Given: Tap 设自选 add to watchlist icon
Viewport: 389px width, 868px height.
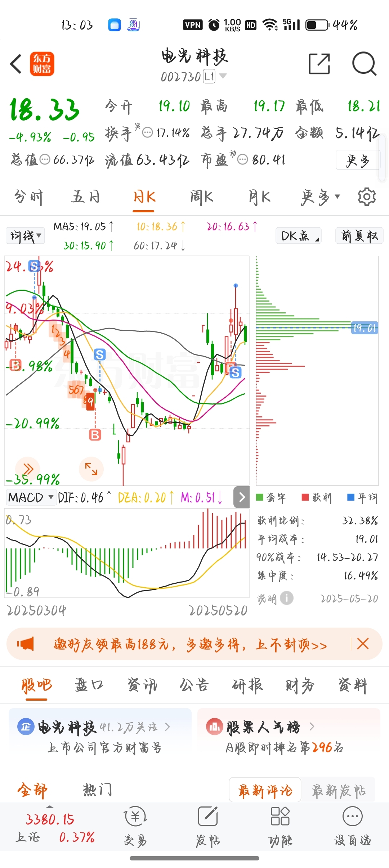Looking at the screenshot, I should pyautogui.click(x=353, y=826).
